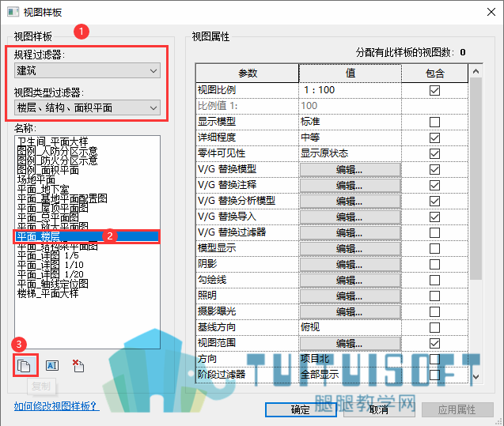Select template 平面_详图 1/10
Screen dimensions: 504x426
pyautogui.click(x=50, y=266)
